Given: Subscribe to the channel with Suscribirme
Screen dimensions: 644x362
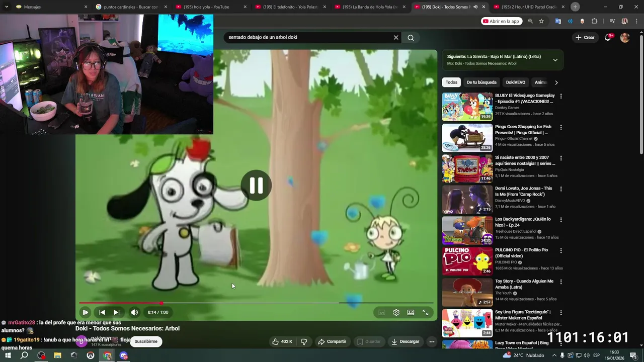Looking at the screenshot, I should click(x=146, y=341).
